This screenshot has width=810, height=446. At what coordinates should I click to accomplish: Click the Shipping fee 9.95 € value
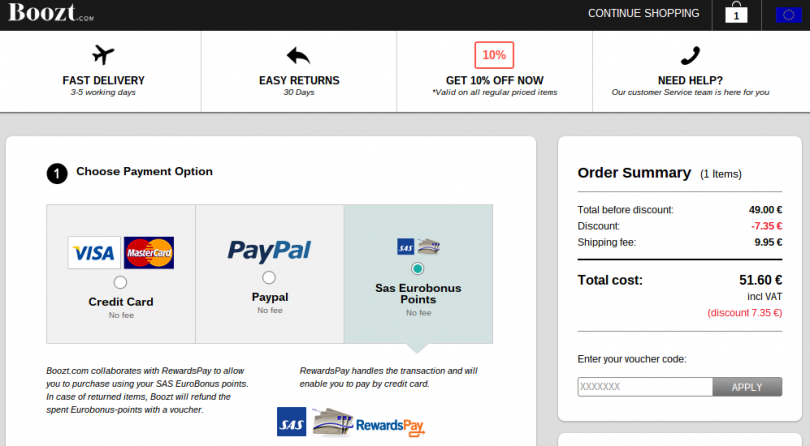(x=768, y=242)
